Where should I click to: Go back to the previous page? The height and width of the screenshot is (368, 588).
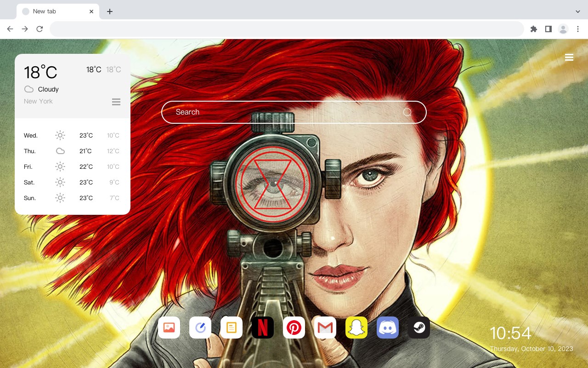(x=10, y=29)
